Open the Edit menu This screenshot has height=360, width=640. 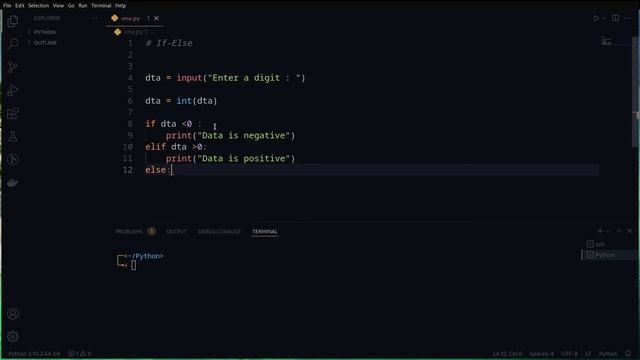coord(20,6)
